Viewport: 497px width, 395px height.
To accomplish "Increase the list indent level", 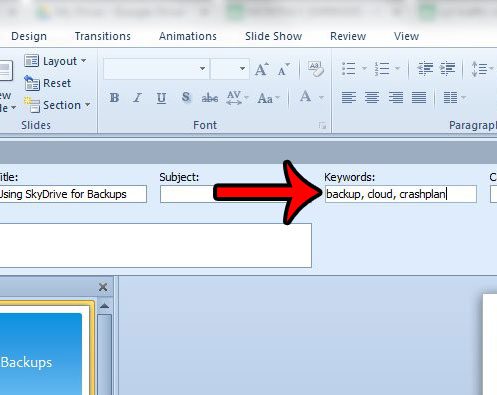I will pos(447,68).
